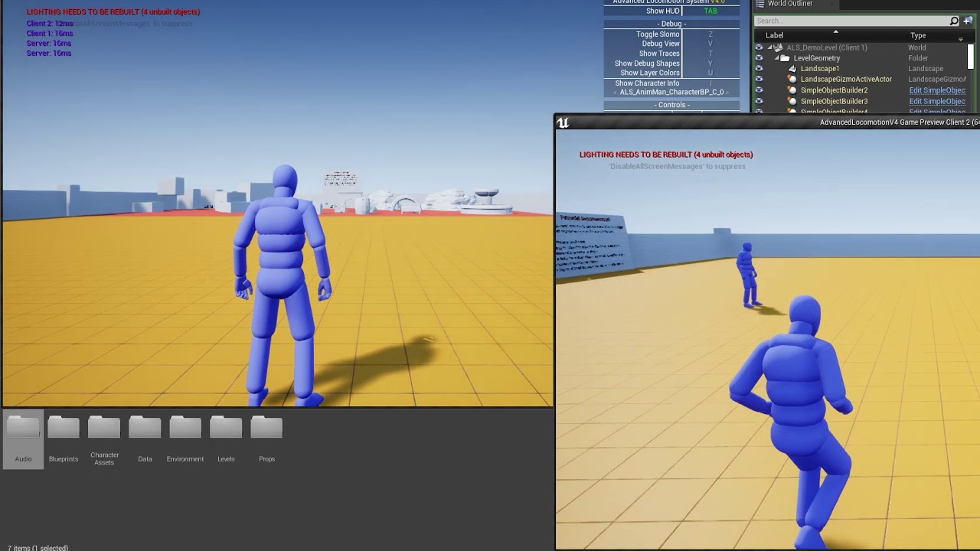
Task: Click the '7 items (1 selected)' status text
Action: (38, 548)
